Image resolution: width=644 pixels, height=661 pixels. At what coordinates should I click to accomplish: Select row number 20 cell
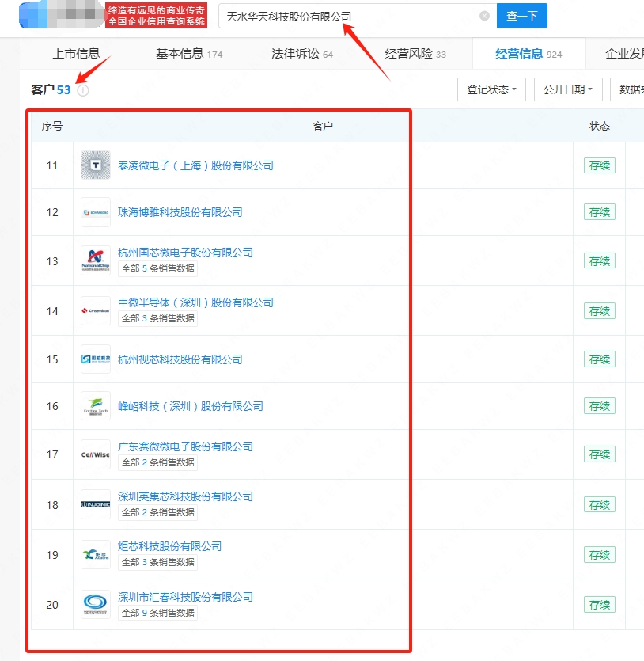click(x=52, y=605)
